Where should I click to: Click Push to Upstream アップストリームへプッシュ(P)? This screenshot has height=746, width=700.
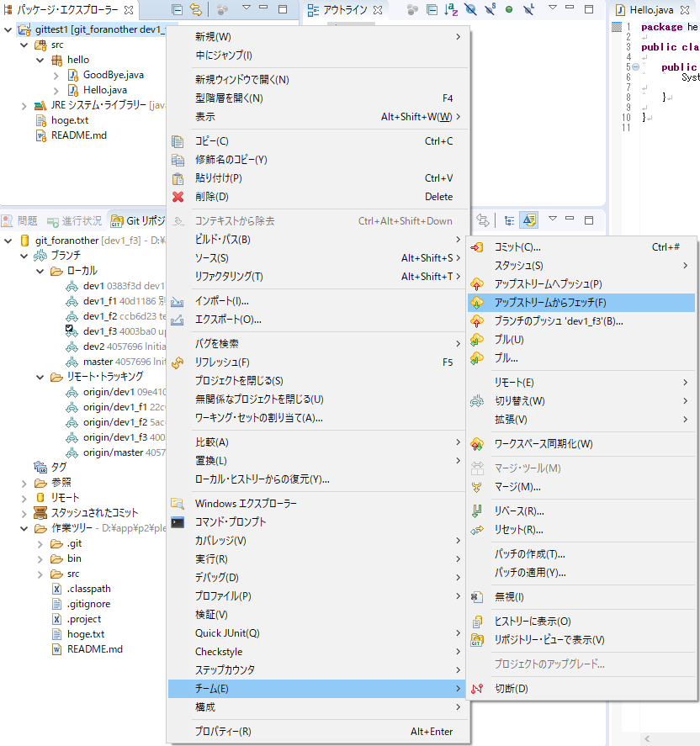[581, 284]
